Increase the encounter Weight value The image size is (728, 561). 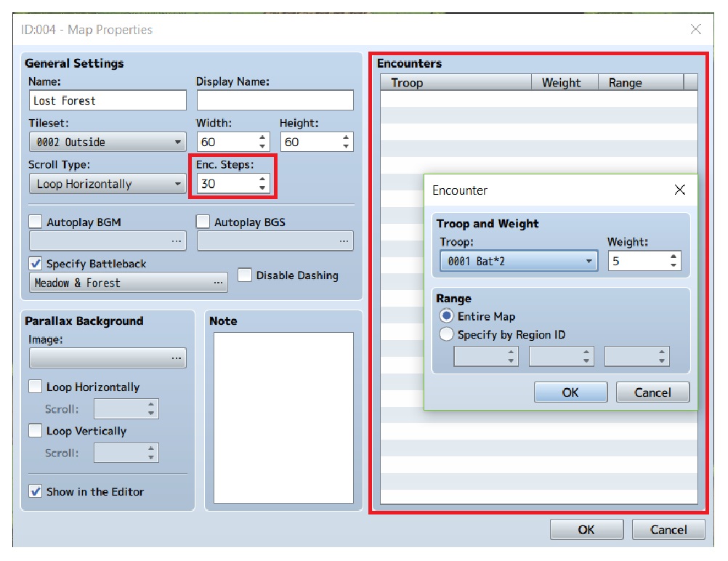(x=674, y=257)
